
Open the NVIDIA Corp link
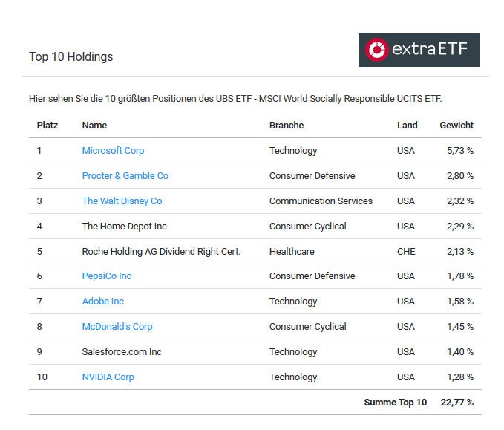[x=108, y=377]
